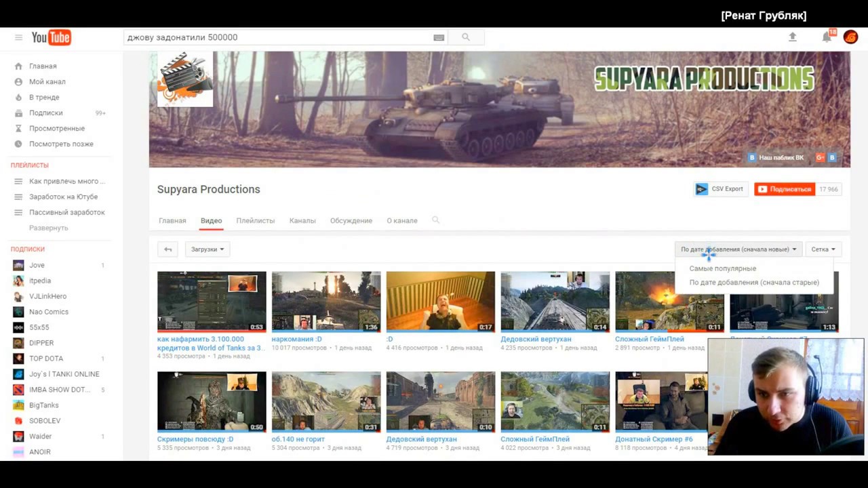
Task: Click the BigTanks channel avatar
Action: point(18,405)
